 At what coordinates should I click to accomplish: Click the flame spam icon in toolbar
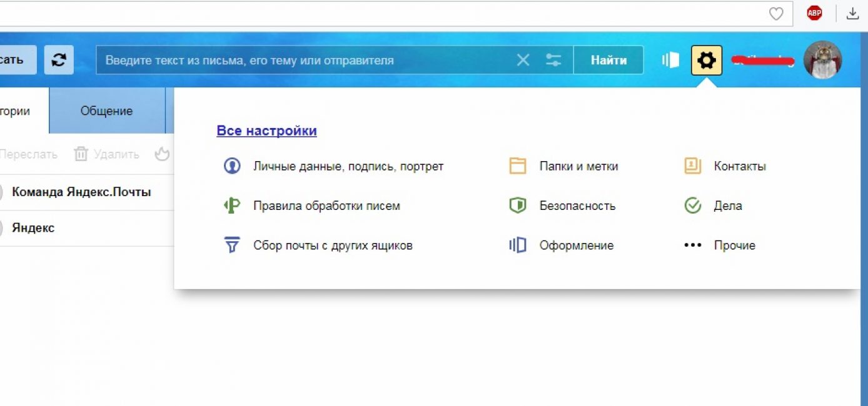163,154
